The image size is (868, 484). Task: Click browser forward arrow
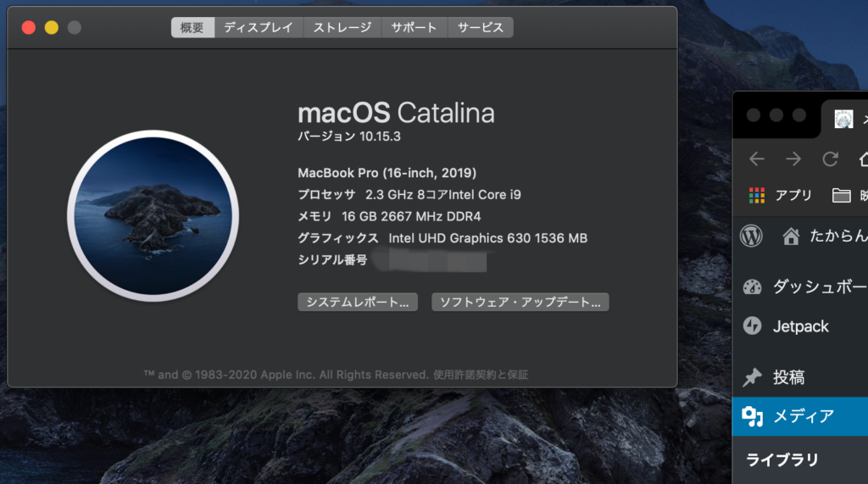click(x=793, y=159)
